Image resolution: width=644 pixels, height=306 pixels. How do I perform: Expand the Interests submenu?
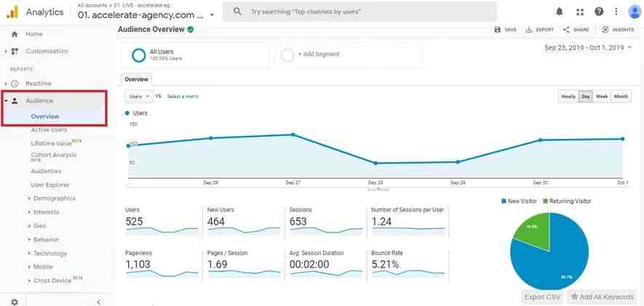click(30, 212)
